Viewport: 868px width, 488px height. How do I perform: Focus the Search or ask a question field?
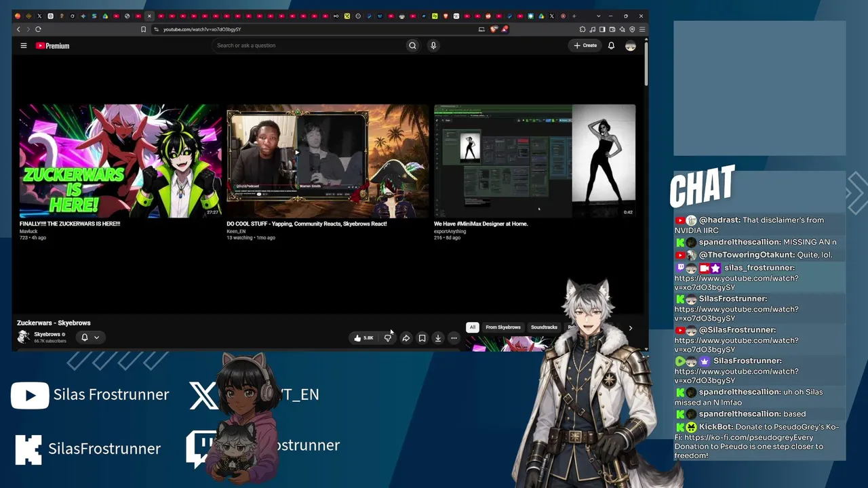pos(309,45)
